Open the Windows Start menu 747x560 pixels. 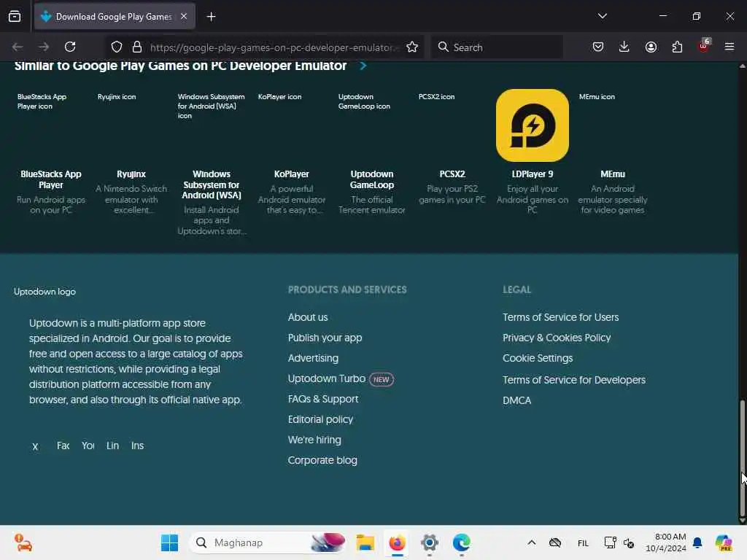coord(169,542)
